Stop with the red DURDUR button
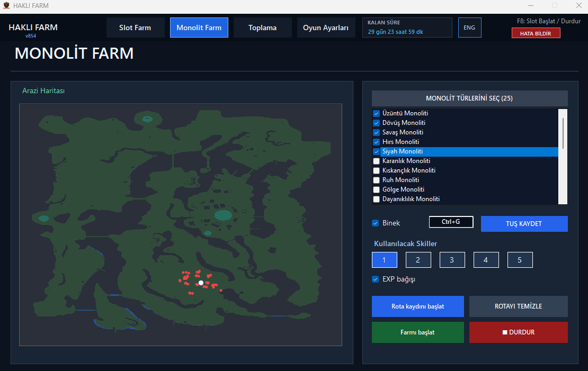The image size is (588, 371). [x=518, y=332]
